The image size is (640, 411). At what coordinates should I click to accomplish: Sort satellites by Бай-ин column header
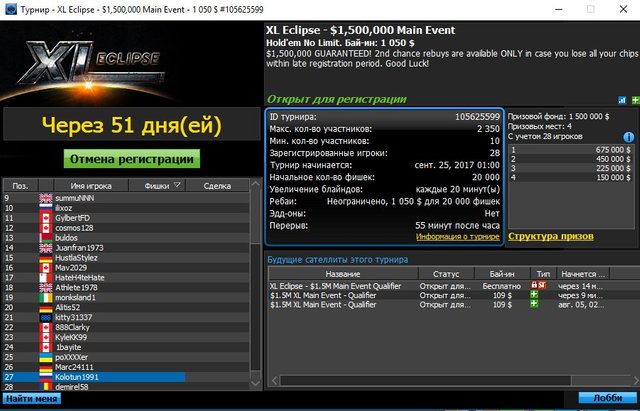tap(502, 274)
